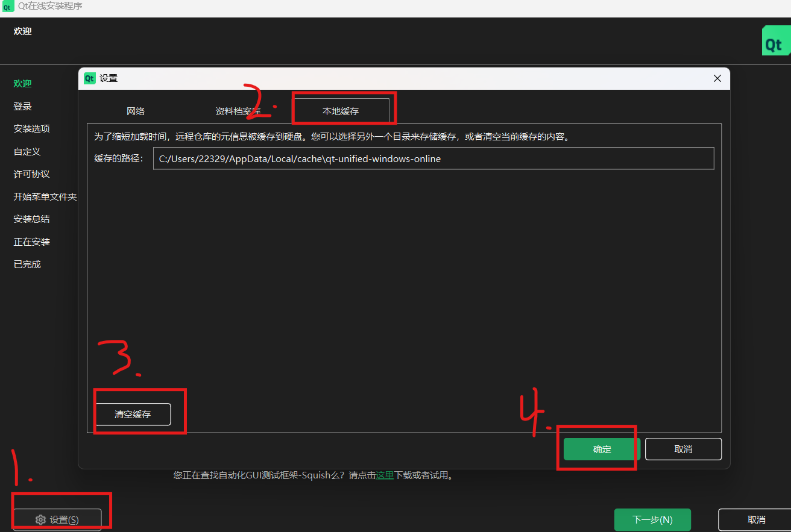Select the 已完成 step in the sidebar

[27, 264]
